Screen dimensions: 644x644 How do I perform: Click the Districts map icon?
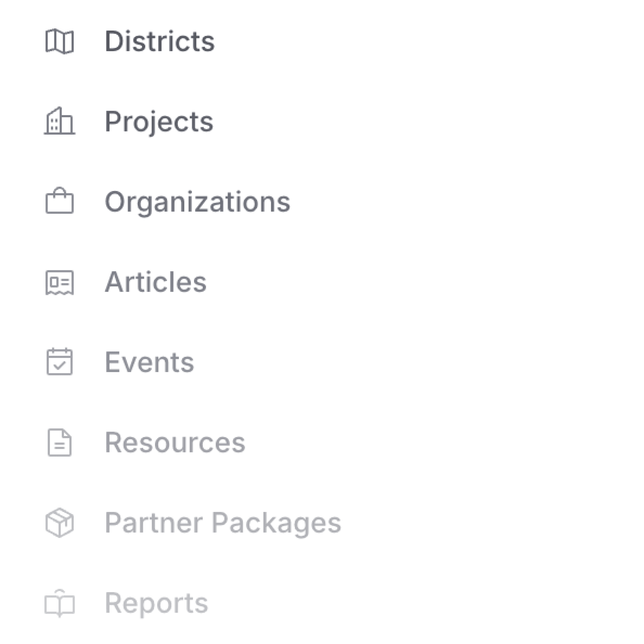pos(60,41)
